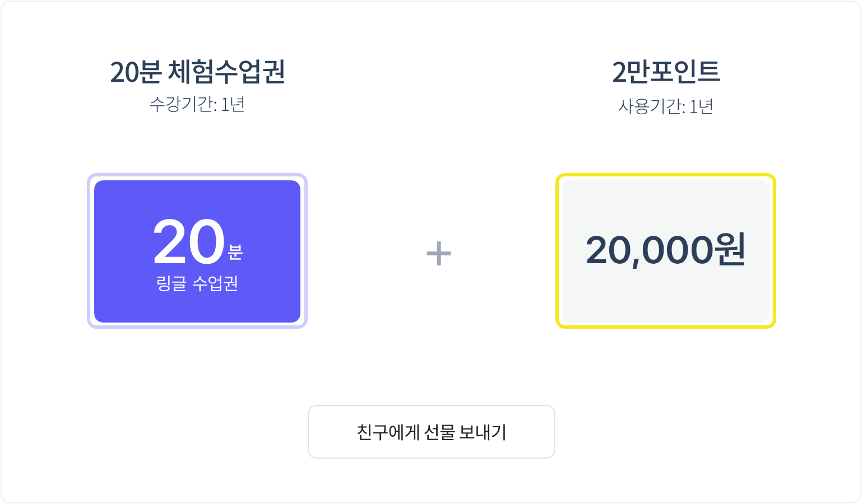Viewport: 862px width, 504px height.
Task: Click the small 분 unit beside the 20
Action: pos(235,252)
